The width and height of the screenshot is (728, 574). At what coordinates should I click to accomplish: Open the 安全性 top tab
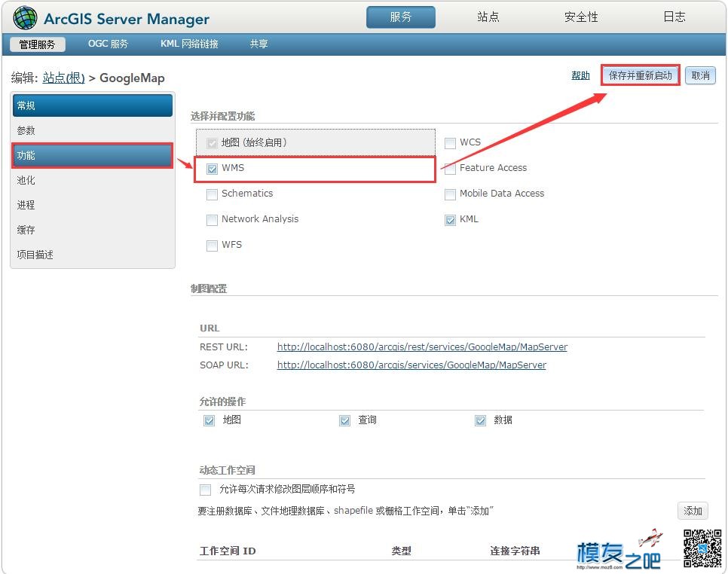[x=581, y=17]
